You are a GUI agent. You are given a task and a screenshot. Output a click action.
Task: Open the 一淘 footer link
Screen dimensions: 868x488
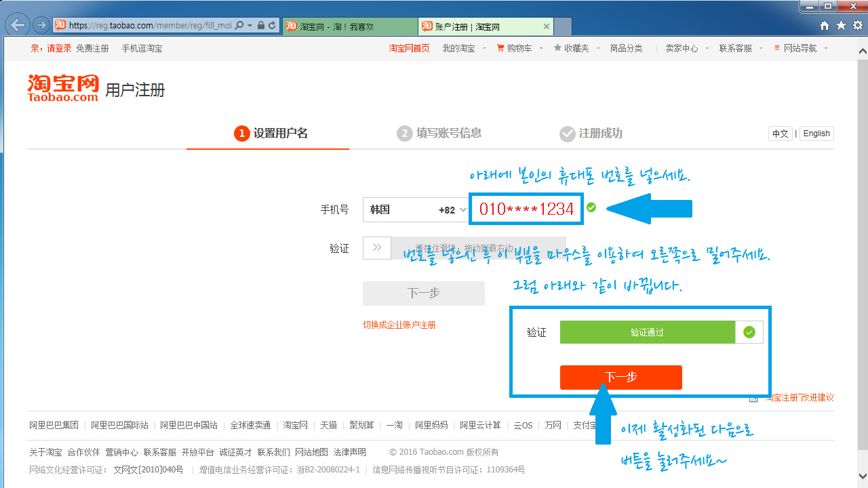[395, 425]
